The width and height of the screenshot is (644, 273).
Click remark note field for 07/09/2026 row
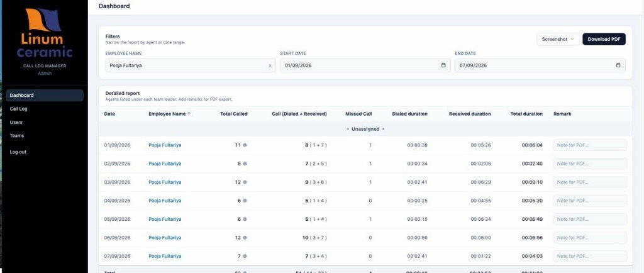coord(590,256)
